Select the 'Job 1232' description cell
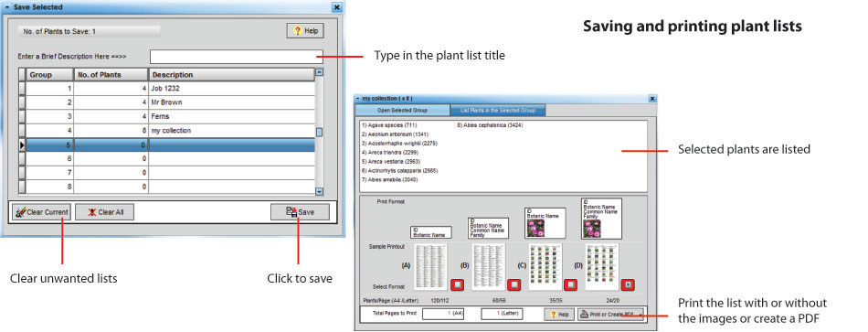Viewport: 868px width, 332px height. click(x=231, y=88)
